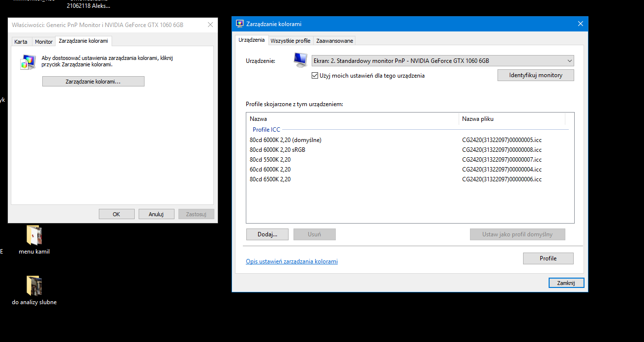
Task: Toggle 'Użyj moich ustawień dla tego urządzenia' checkbox
Action: [315, 76]
